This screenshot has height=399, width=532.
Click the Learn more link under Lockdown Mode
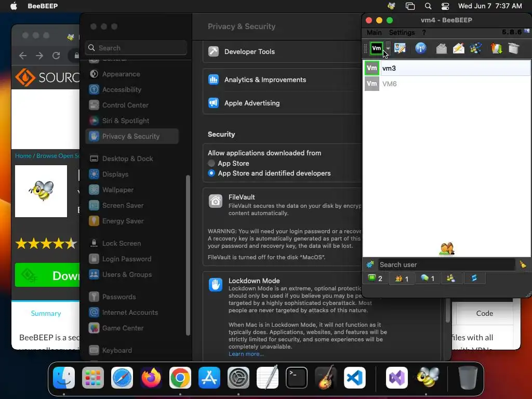pyautogui.click(x=246, y=354)
